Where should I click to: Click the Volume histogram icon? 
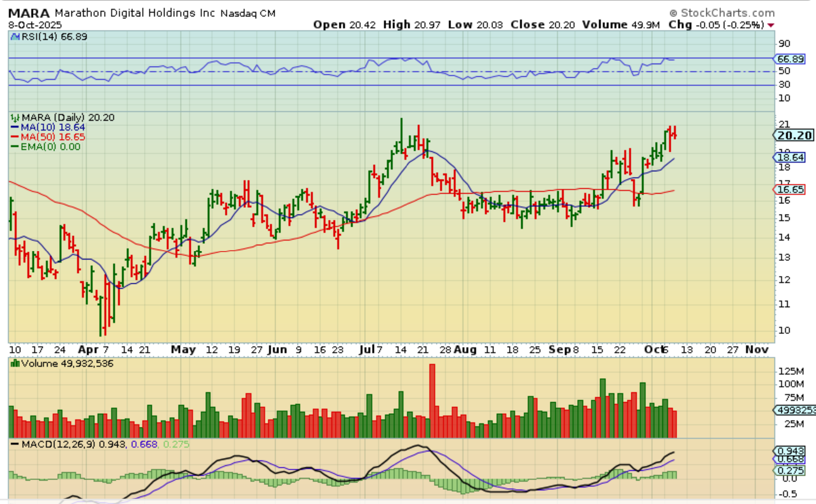click(x=15, y=364)
